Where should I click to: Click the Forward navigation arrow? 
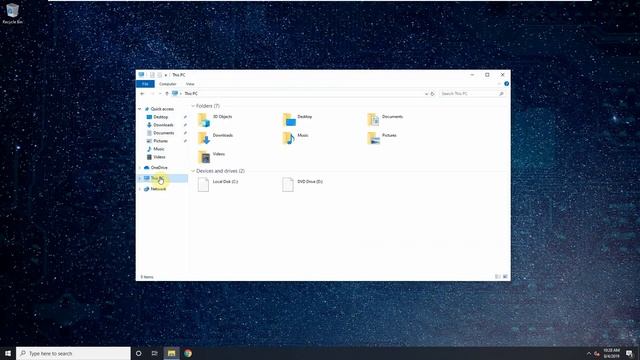coord(152,93)
